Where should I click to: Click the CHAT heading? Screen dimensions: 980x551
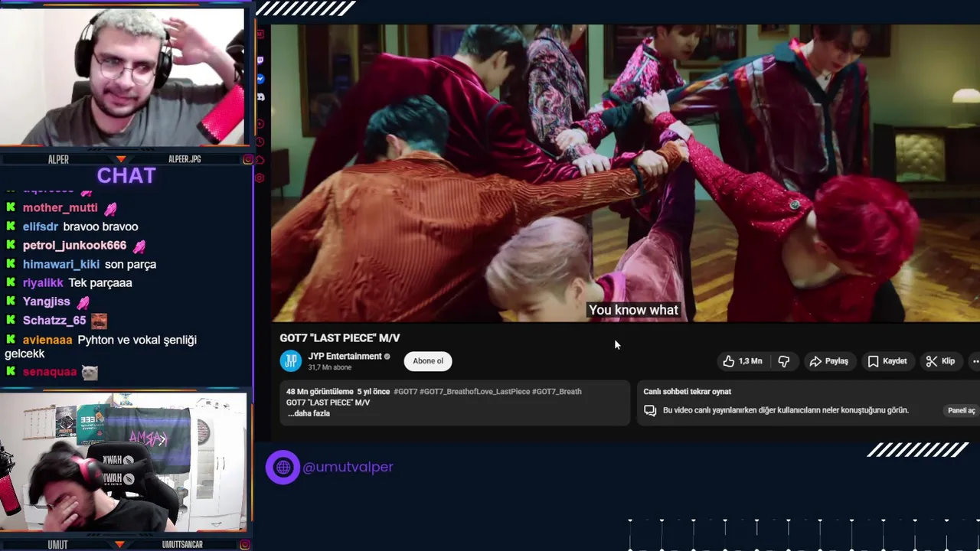(126, 175)
